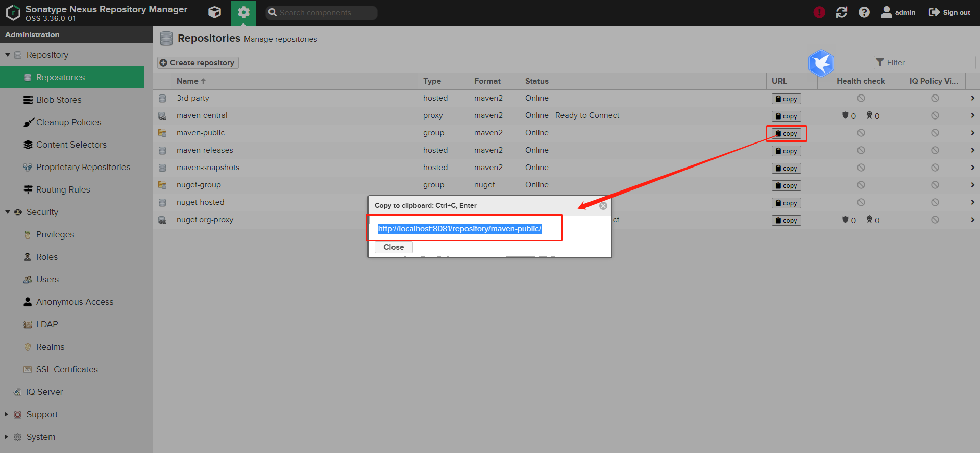Image resolution: width=980 pixels, height=453 pixels.
Task: Copy URL of maven-central repository
Action: [x=786, y=116]
